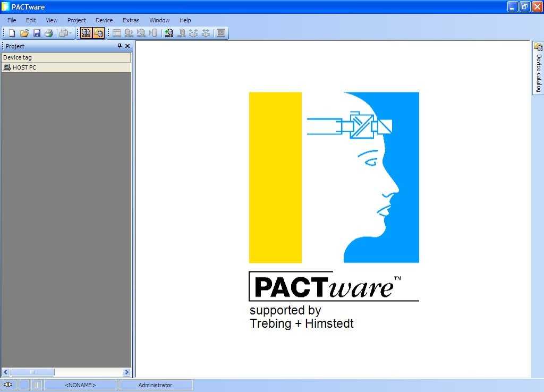Restore down the PACTware window
The width and height of the screenshot is (544, 392).
525,6
